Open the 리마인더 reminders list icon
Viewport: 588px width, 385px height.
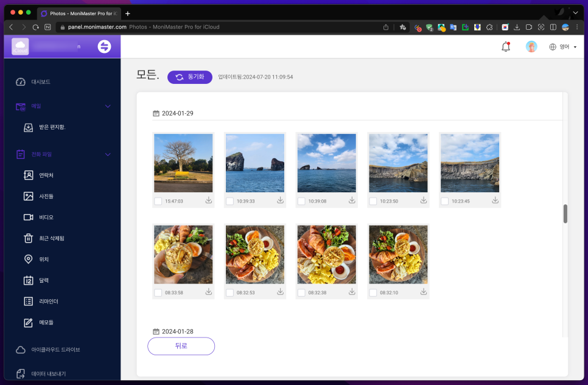point(29,301)
